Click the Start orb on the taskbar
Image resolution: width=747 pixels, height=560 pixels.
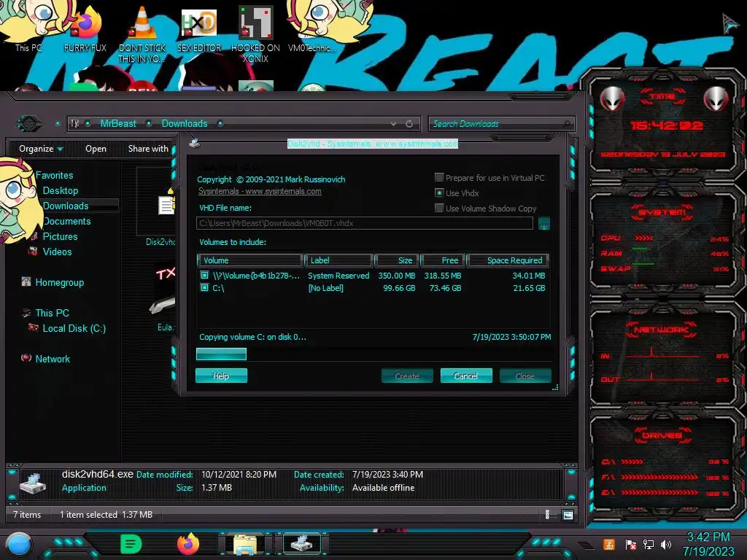click(x=18, y=545)
